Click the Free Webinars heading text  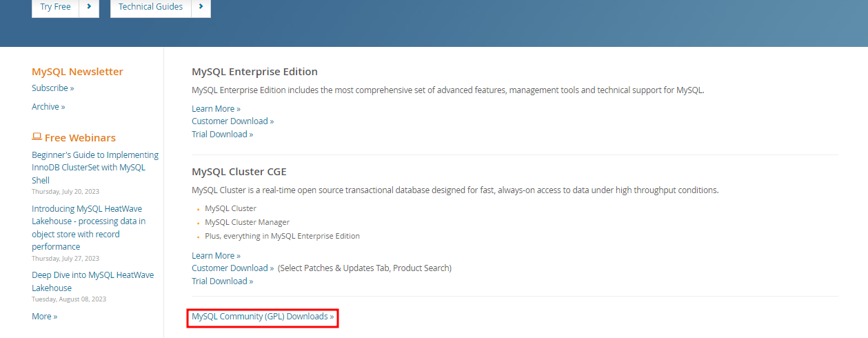tap(80, 138)
